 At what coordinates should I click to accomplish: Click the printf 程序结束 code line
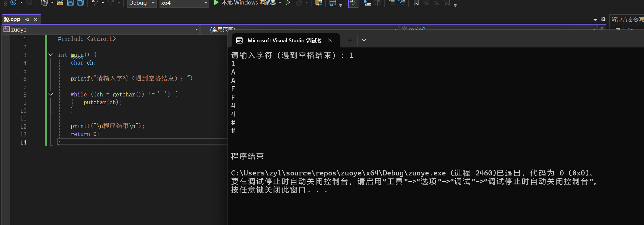point(107,126)
